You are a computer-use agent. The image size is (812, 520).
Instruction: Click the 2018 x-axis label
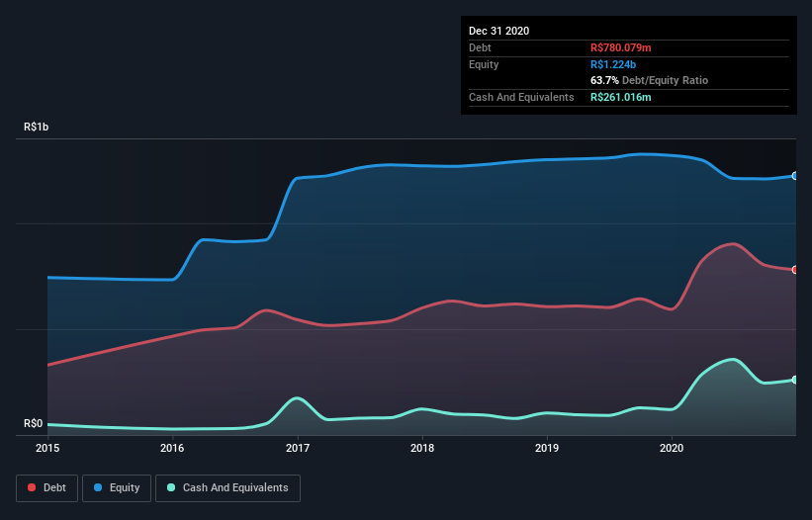pyautogui.click(x=422, y=448)
